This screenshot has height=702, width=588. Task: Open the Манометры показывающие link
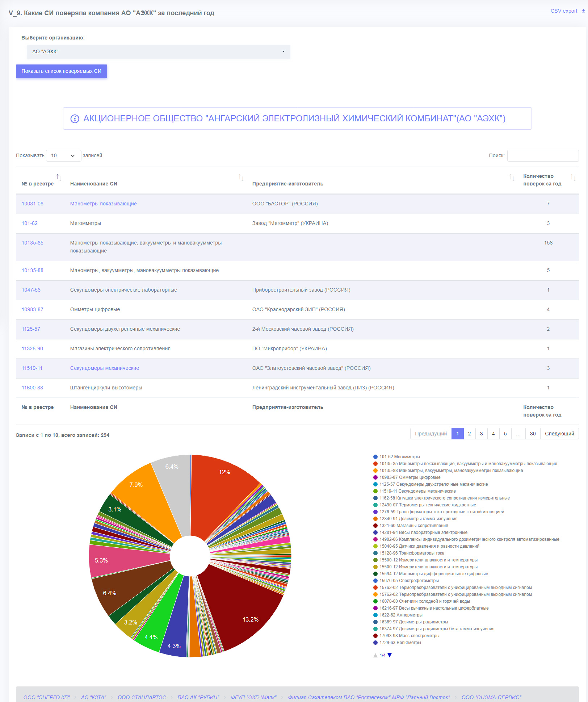(104, 204)
